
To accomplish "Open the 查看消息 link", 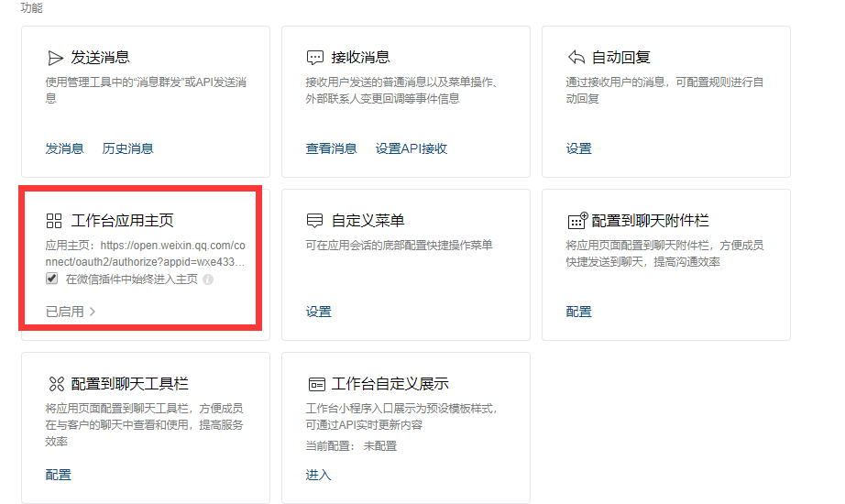I will click(331, 148).
